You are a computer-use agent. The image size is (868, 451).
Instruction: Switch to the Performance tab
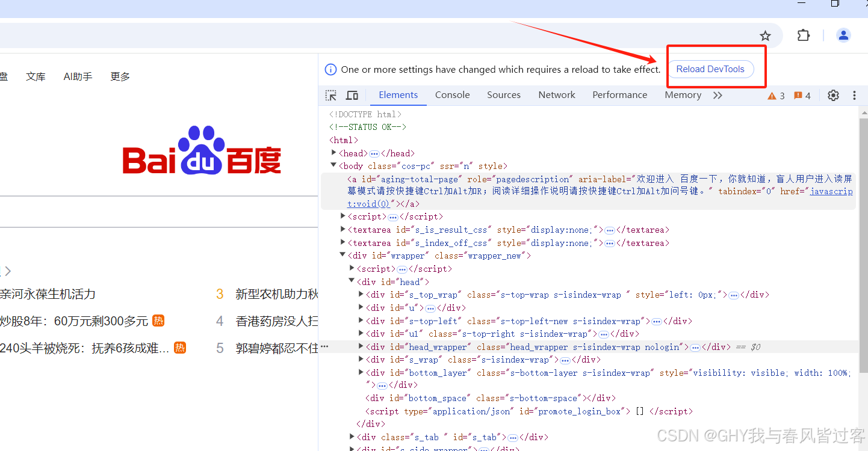pyautogui.click(x=620, y=95)
